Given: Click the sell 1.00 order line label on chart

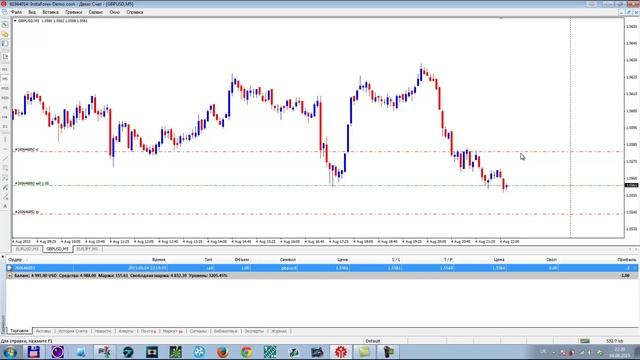Looking at the screenshot, I should click(x=32, y=184).
